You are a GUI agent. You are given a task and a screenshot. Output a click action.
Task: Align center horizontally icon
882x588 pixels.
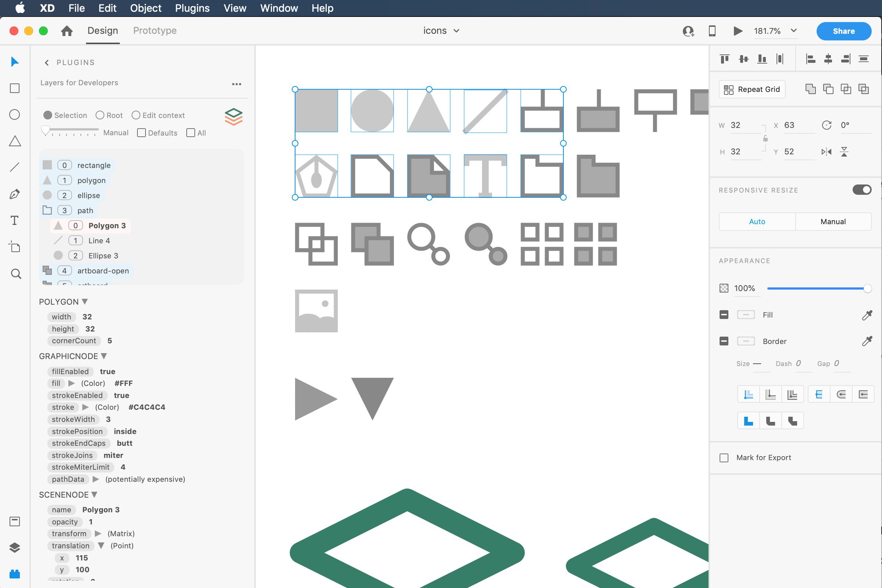click(x=828, y=59)
